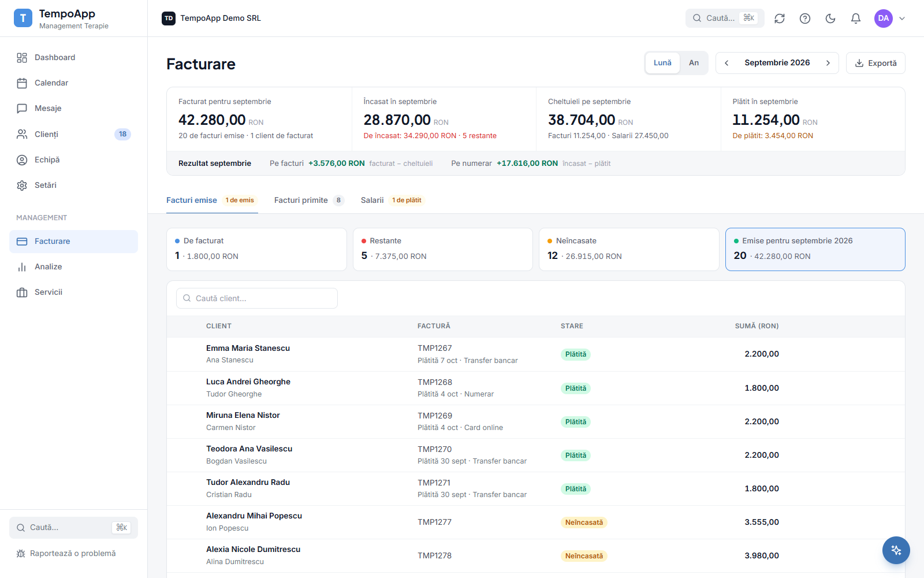Switch the period toggle to Lună
This screenshot has width=924, height=578.
(662, 63)
